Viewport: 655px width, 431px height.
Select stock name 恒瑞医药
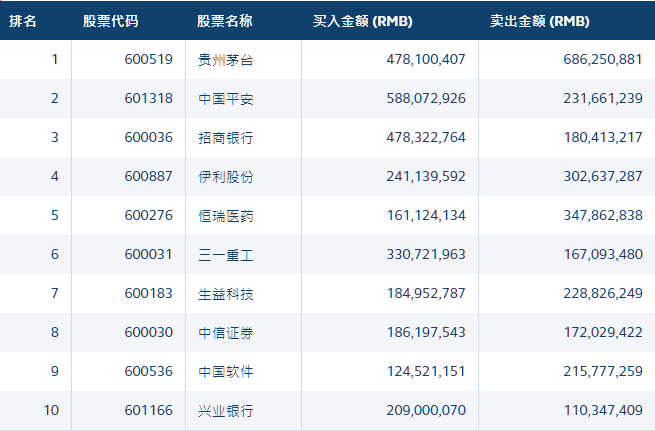226,216
